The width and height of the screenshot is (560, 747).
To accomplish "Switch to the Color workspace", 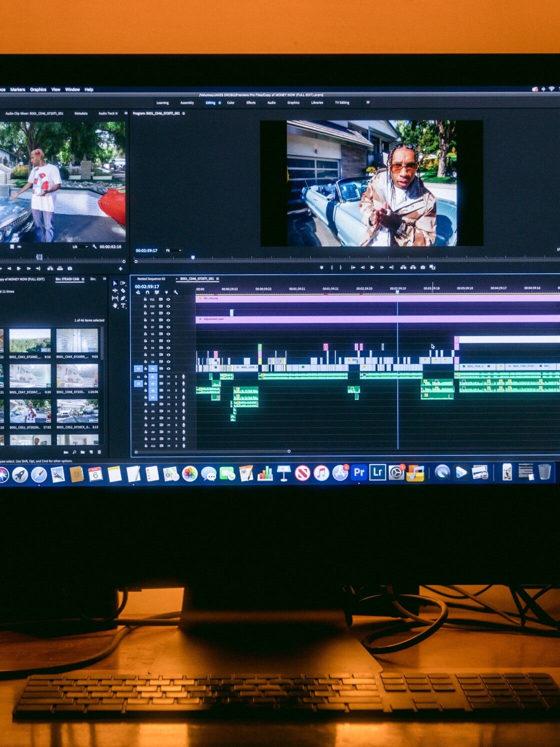I will (230, 103).
